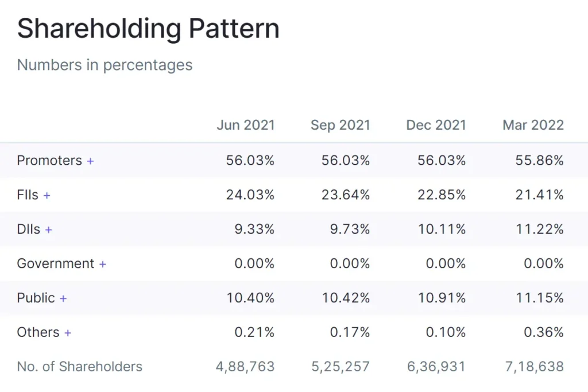Expand the DIIs row plus icon
This screenshot has width=588, height=392.
(48, 230)
